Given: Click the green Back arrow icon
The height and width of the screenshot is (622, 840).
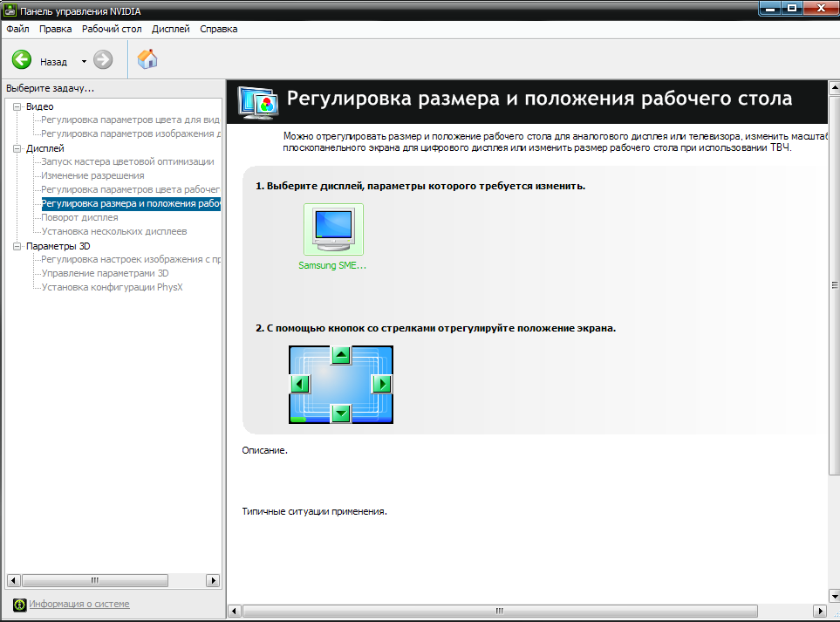Looking at the screenshot, I should (x=22, y=59).
